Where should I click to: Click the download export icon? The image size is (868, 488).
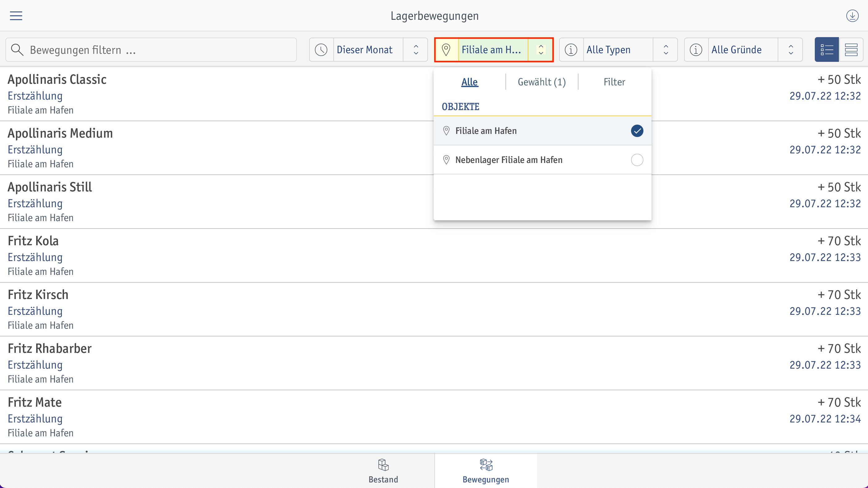point(852,16)
